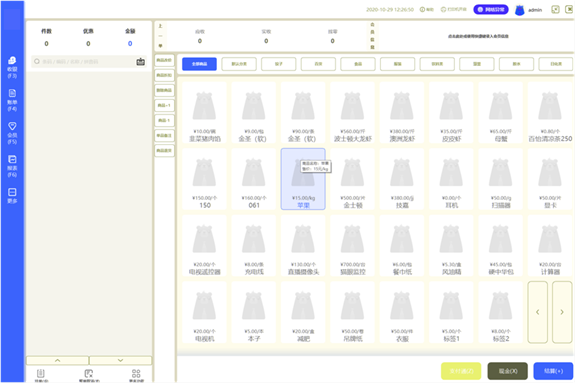Open the orders icon labeled F4

tap(12, 100)
